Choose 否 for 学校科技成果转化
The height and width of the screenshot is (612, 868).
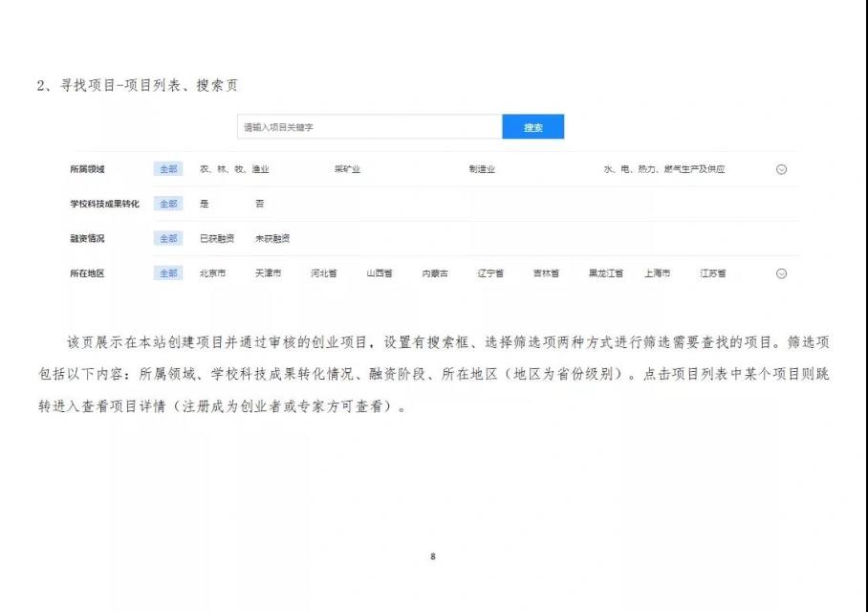(x=259, y=204)
